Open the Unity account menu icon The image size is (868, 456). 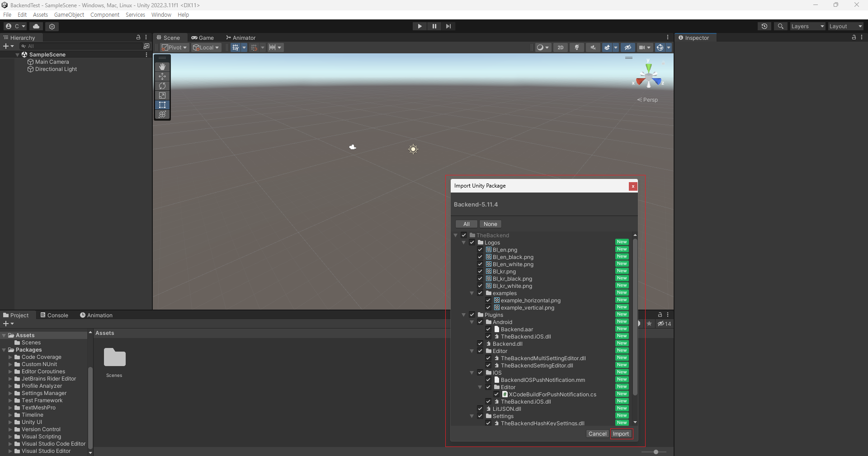(x=15, y=26)
